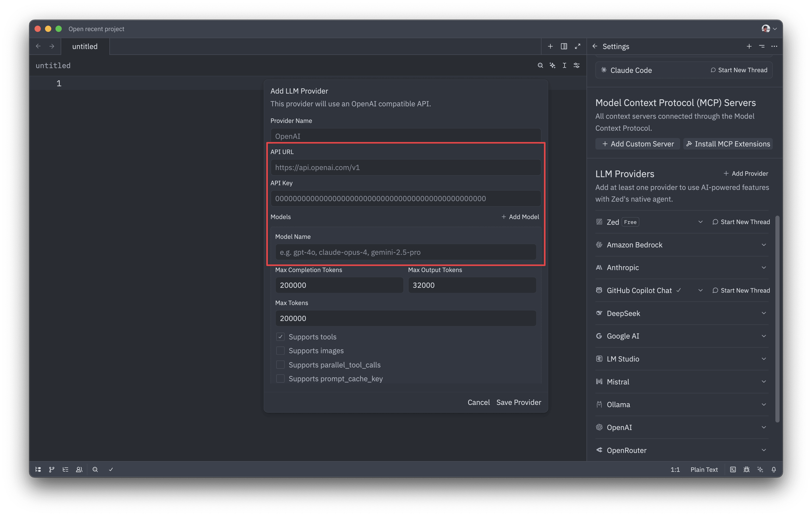Enable Supports images checkbox
This screenshot has height=516, width=812.
[280, 351]
